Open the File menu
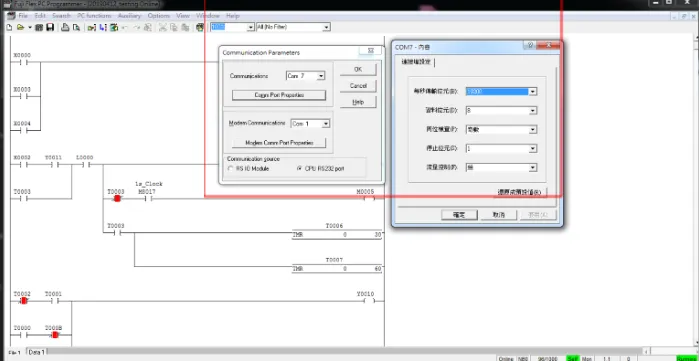Screen dimensions: 699x361 tap(23, 16)
